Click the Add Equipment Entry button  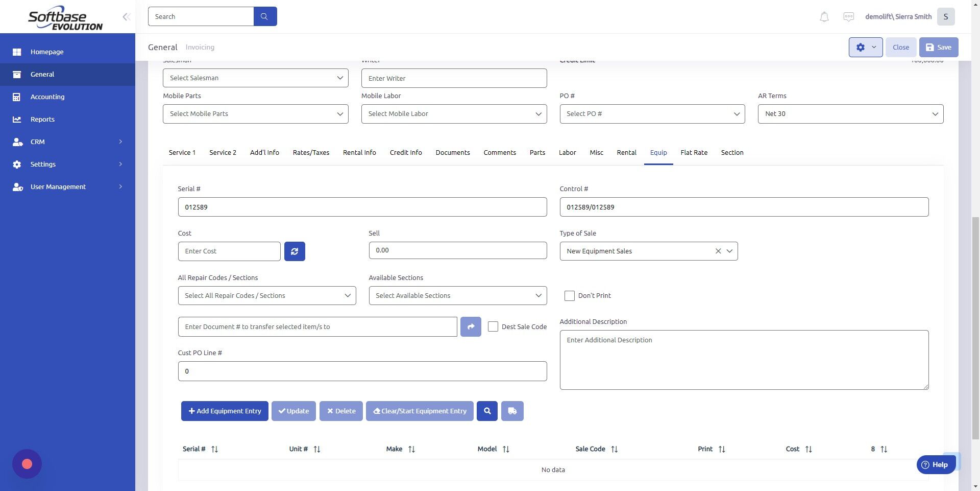(225, 411)
